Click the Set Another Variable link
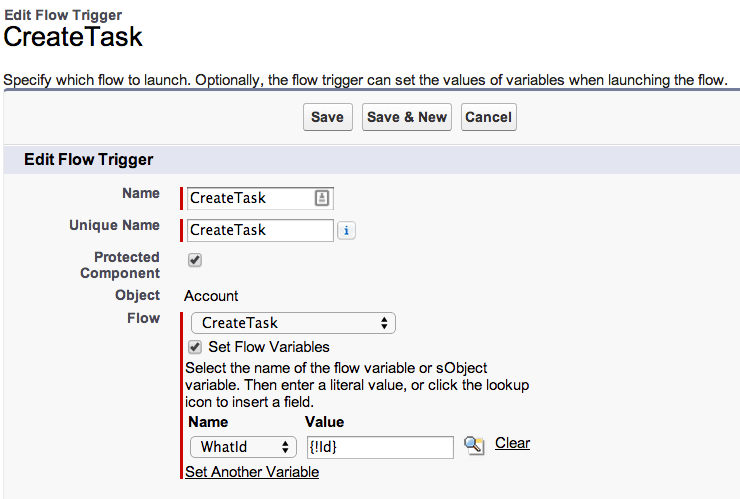740x499 pixels. pyautogui.click(x=252, y=472)
